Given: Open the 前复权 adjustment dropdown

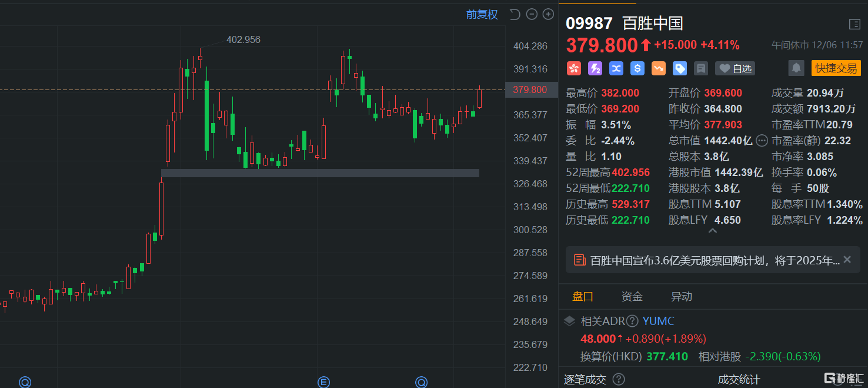Looking at the screenshot, I should coord(482,15).
